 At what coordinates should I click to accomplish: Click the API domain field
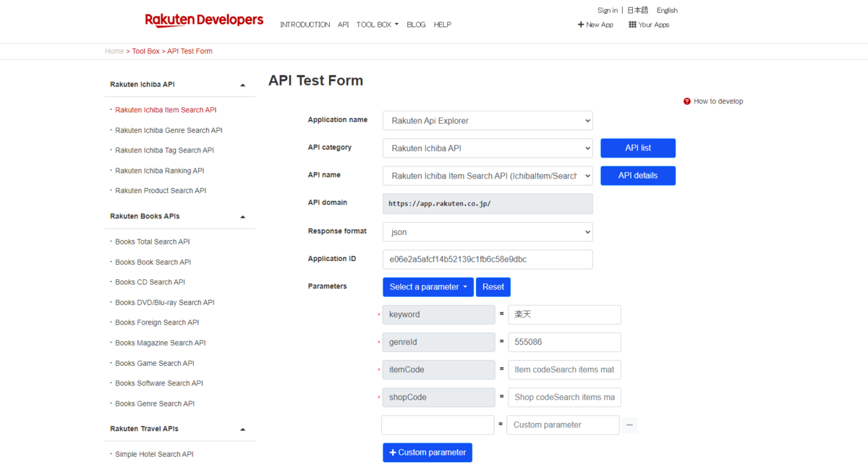[488, 204]
